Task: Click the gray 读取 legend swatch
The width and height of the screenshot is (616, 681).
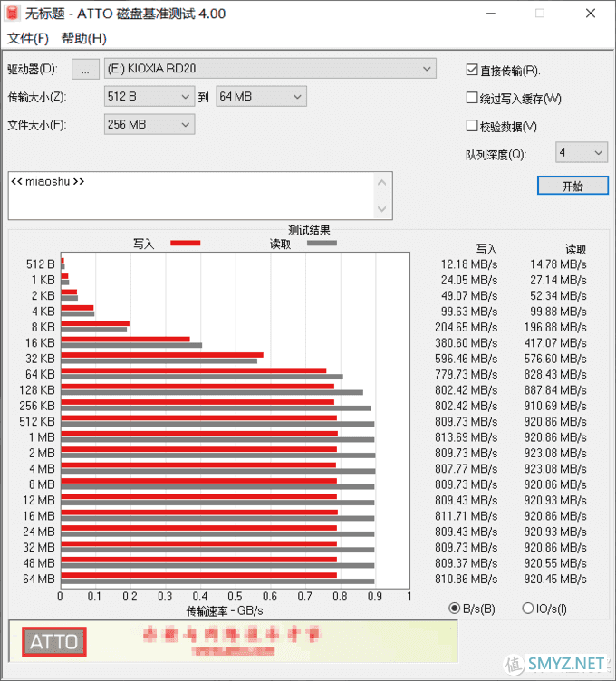Action: 322,244
